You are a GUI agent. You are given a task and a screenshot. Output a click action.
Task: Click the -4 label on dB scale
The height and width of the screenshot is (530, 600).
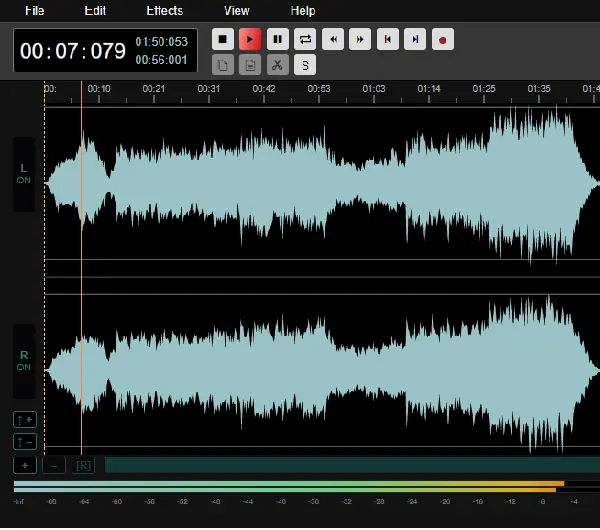[x=574, y=502]
